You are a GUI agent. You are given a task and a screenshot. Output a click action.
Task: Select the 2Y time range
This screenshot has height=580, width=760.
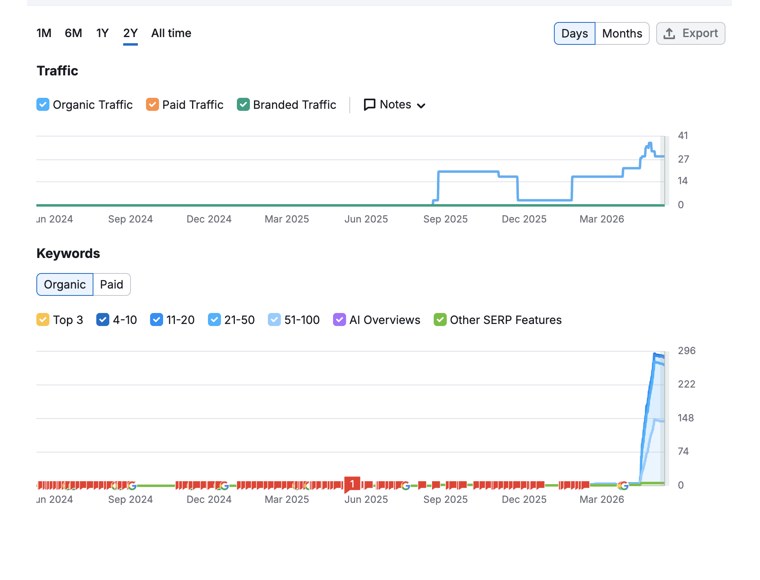[130, 33]
